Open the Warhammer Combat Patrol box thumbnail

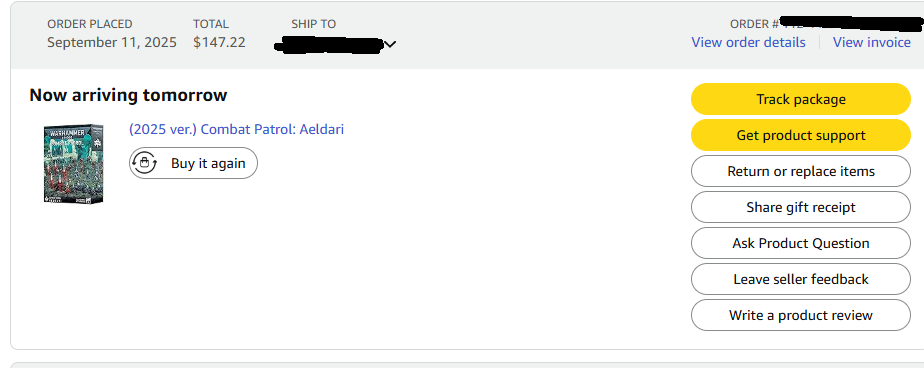click(x=74, y=163)
